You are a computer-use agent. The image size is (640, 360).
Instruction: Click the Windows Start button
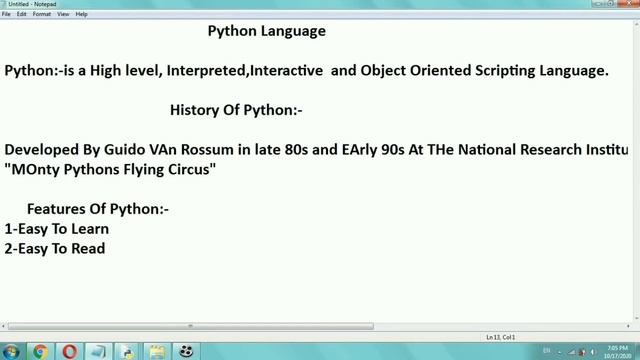[x=11, y=351]
